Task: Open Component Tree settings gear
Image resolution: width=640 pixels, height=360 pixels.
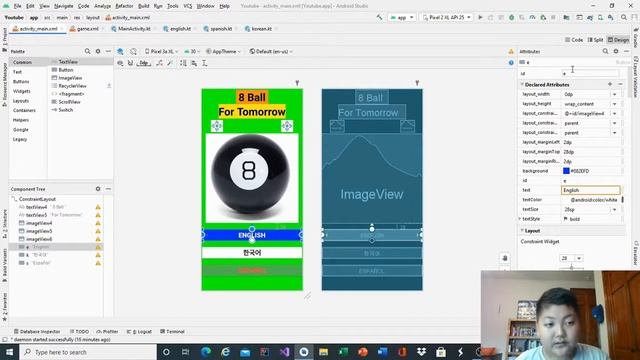Action: coord(98,189)
